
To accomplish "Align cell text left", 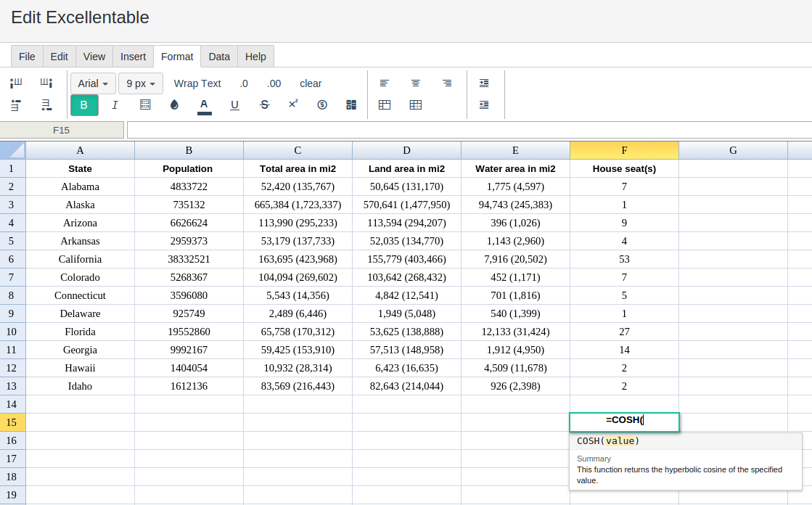I will pos(385,83).
